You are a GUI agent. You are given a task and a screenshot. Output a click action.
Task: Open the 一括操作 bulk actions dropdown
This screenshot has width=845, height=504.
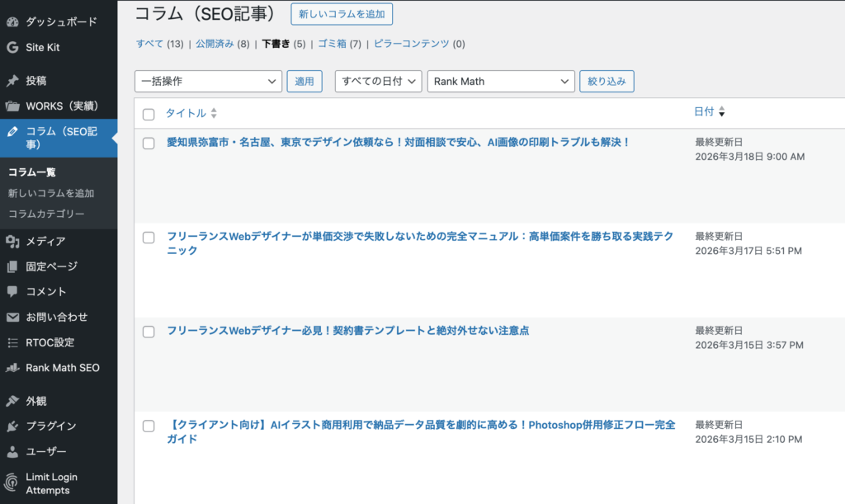click(208, 82)
